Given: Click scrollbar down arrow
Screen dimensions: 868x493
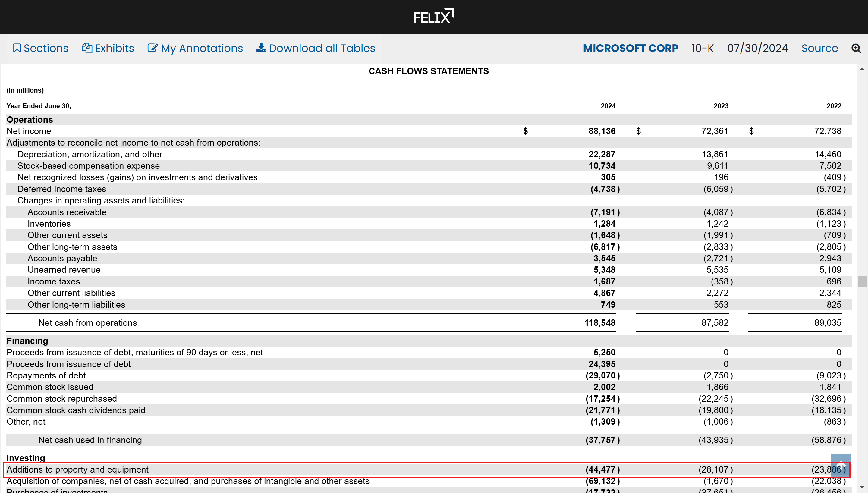Looking at the screenshot, I should 862,487.
